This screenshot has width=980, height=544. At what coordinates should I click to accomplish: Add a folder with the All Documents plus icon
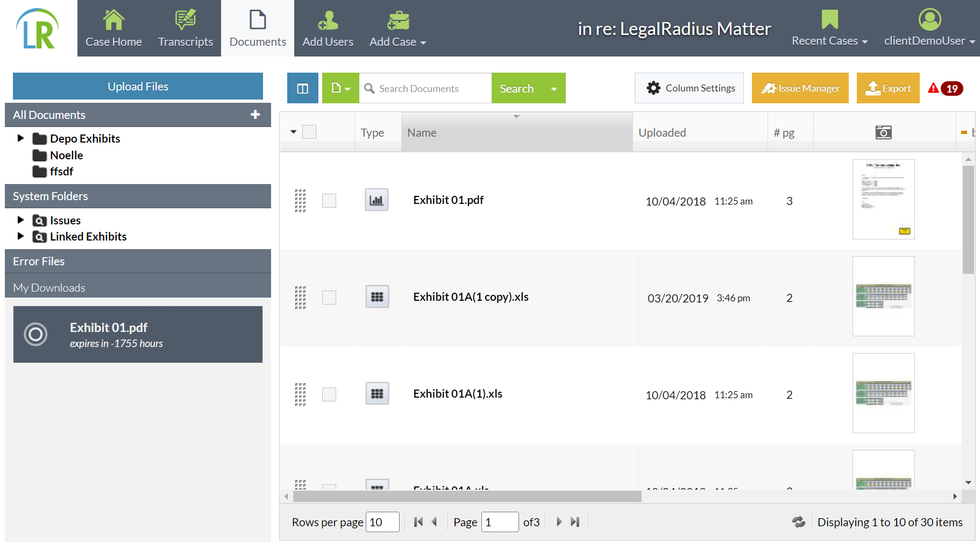[255, 115]
